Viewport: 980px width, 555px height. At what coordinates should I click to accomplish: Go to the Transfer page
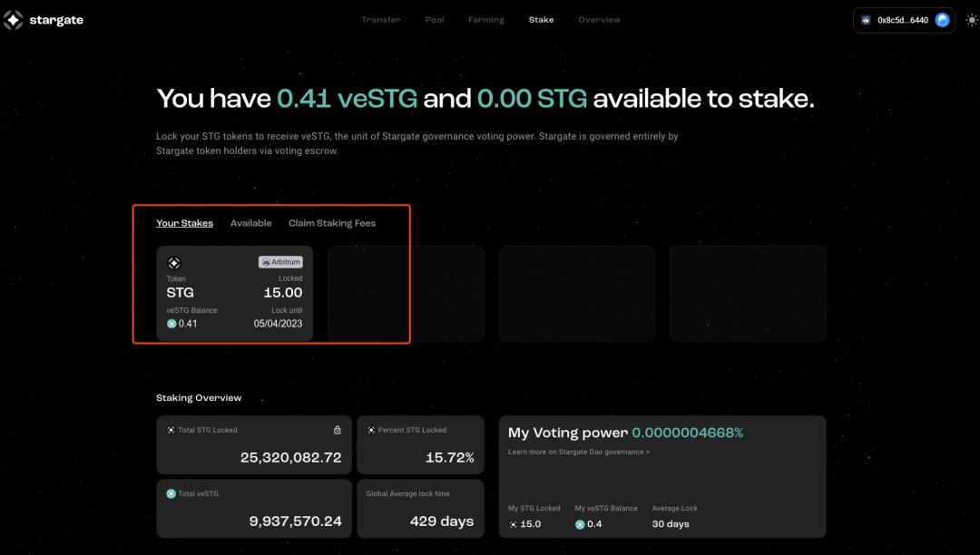(380, 20)
